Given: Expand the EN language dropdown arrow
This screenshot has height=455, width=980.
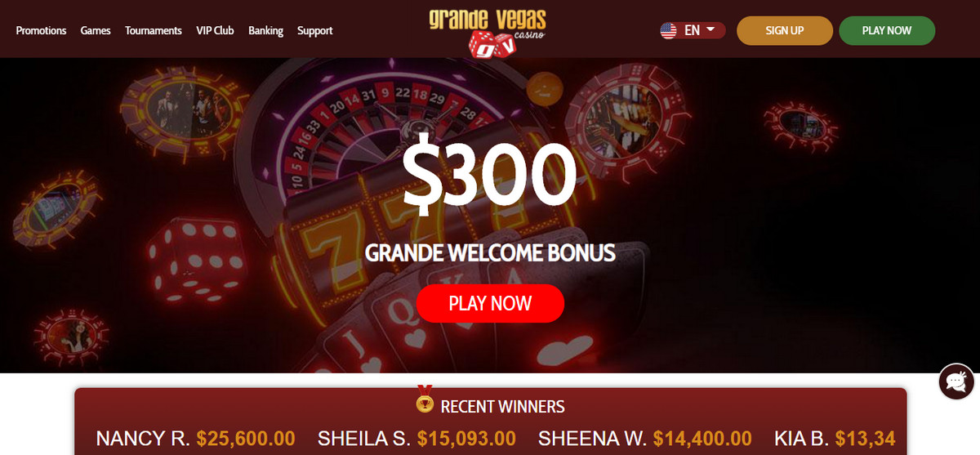Looking at the screenshot, I should click(710, 29).
